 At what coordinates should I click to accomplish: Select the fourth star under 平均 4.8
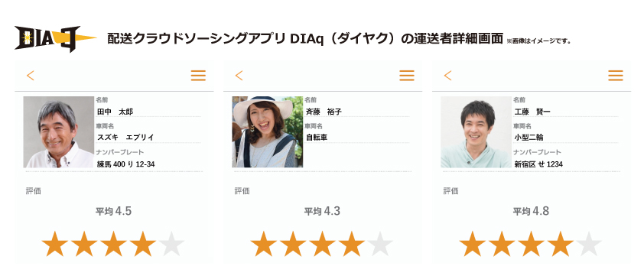point(560,244)
